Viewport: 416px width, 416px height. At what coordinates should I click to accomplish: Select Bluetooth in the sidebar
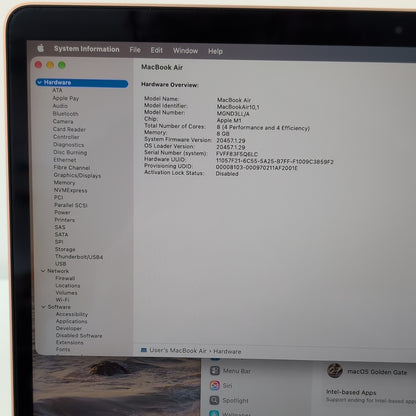pos(66,114)
